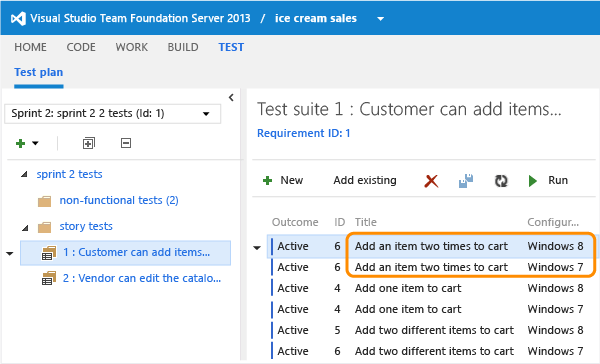Screen dimensions: 600x364
Task: Click the Requirement ID: 1 link
Action: point(303,133)
